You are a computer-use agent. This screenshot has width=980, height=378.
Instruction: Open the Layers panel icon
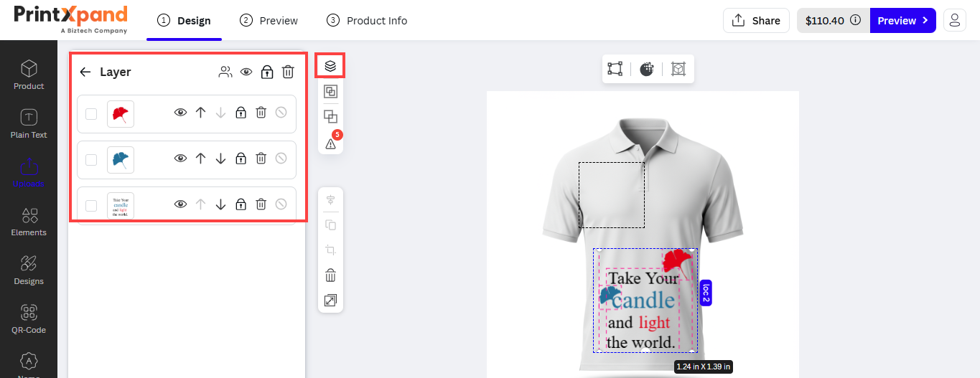(x=330, y=66)
